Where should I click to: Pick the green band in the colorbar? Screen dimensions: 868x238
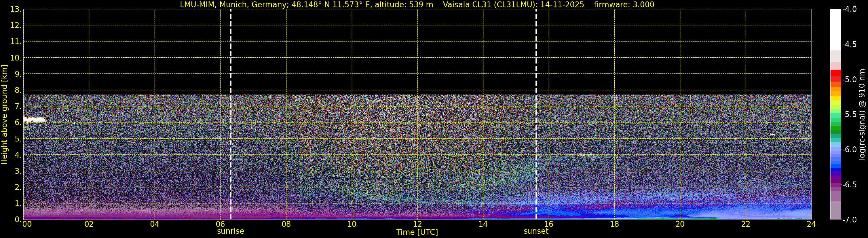click(835, 129)
